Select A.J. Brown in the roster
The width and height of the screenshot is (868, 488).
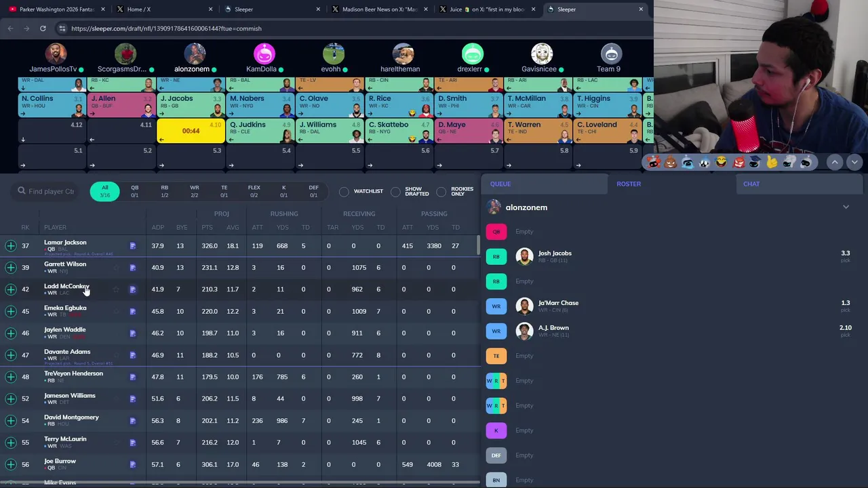(x=553, y=328)
